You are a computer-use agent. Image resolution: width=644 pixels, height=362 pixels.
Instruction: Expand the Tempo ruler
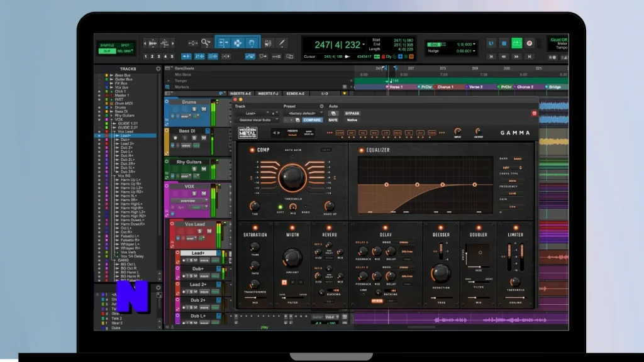pyautogui.click(x=168, y=81)
